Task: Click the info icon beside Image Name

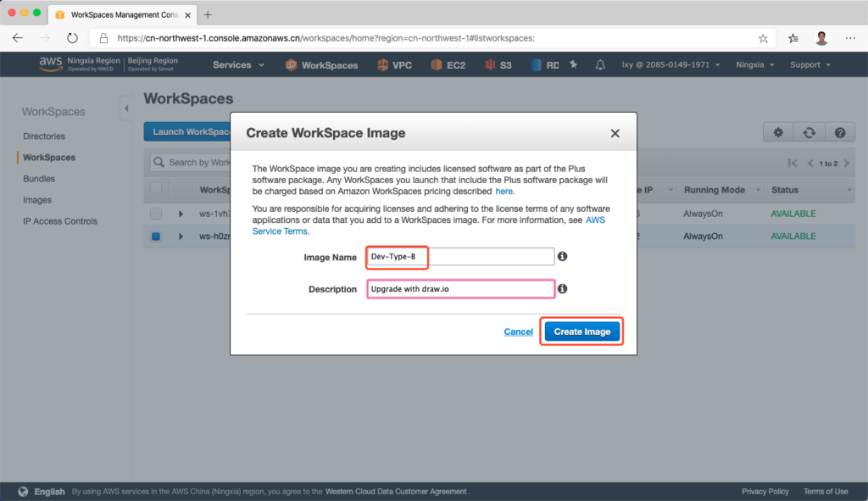Action: tap(562, 257)
